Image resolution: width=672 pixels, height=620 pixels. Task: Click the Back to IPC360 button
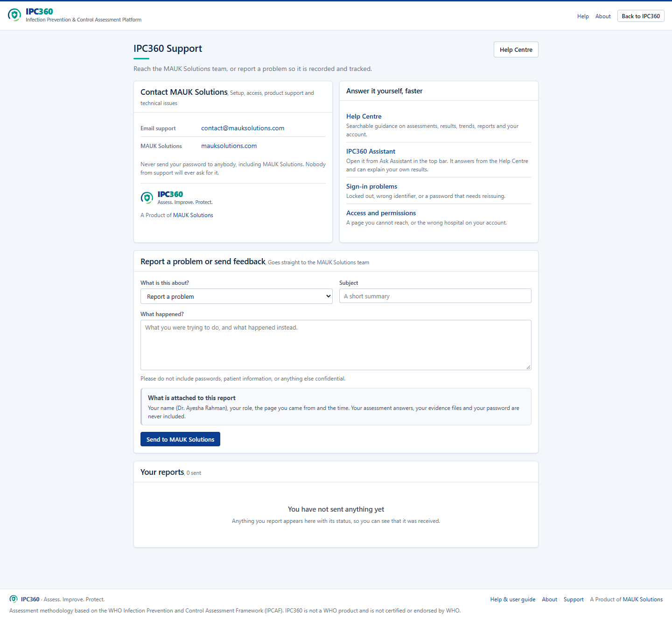(641, 16)
